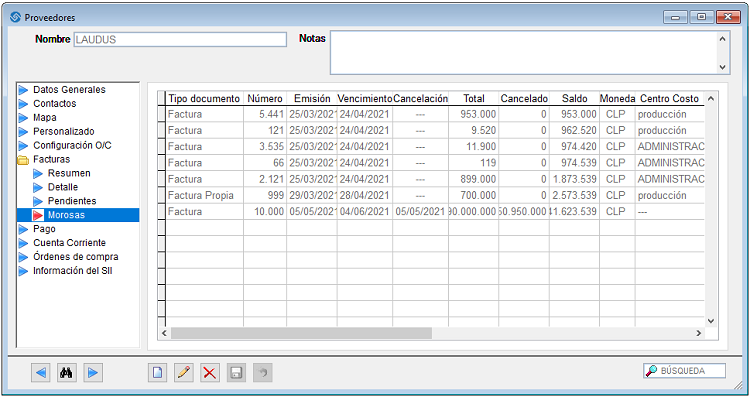Click the magnifier icon in Búsqueda box
This screenshot has height=397, width=750.
pos(651,371)
